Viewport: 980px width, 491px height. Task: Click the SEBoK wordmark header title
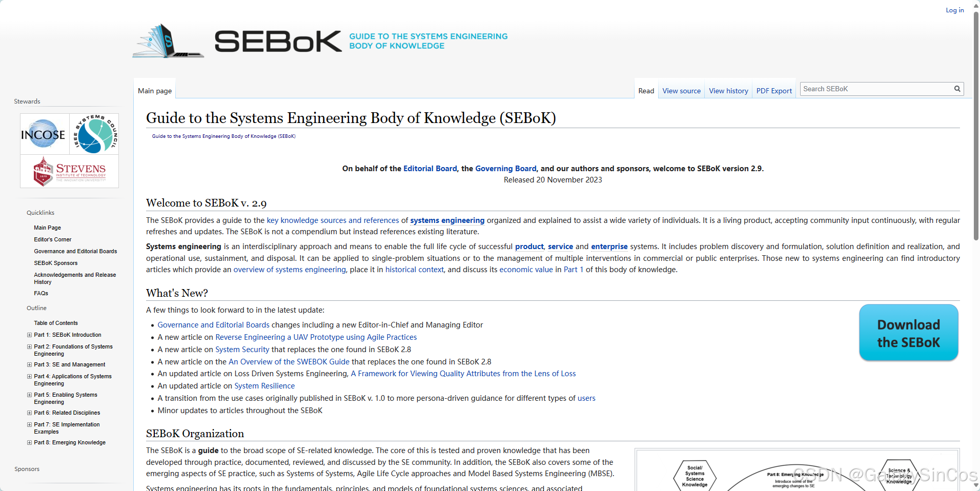tap(278, 41)
